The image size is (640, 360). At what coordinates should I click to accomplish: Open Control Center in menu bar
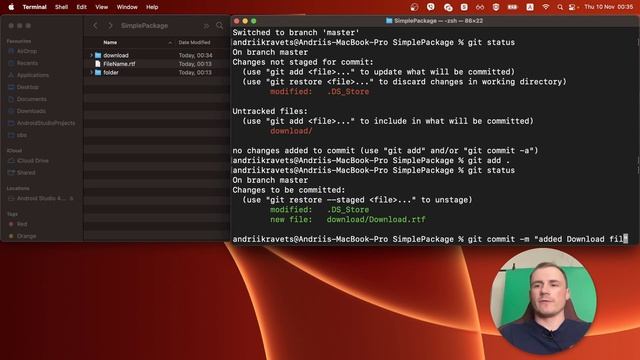click(x=573, y=7)
